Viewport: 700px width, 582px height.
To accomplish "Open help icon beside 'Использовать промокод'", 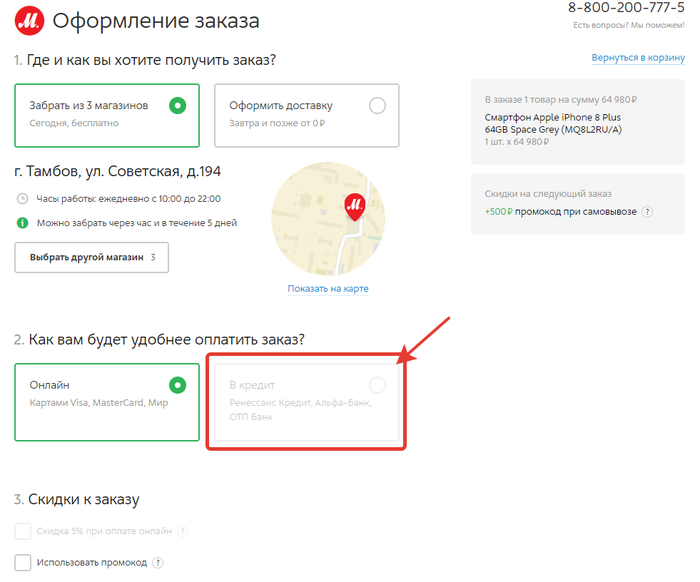I will tap(158, 562).
